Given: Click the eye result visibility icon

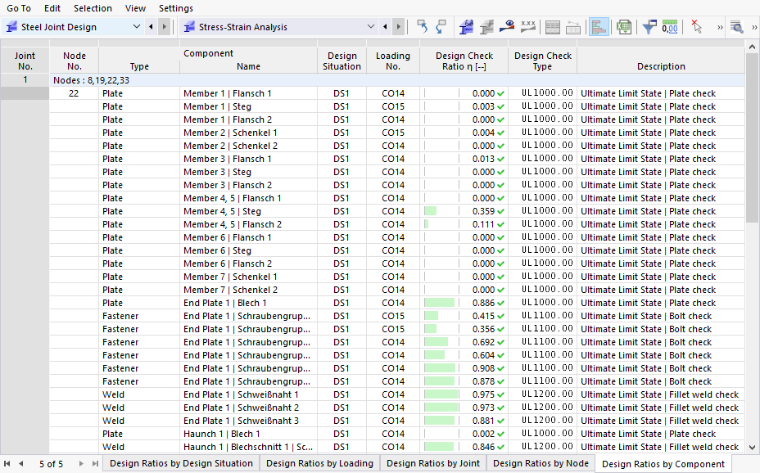Looking at the screenshot, I should coord(507,27).
